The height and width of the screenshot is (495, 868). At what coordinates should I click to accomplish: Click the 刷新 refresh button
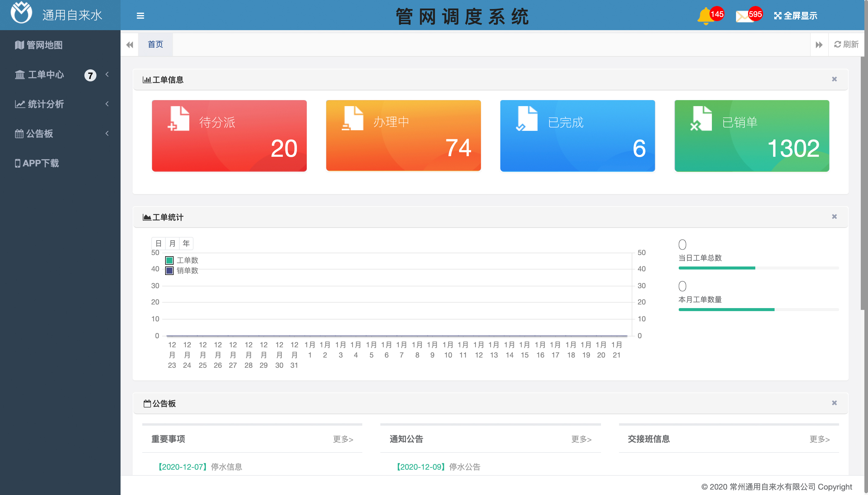pyautogui.click(x=846, y=45)
